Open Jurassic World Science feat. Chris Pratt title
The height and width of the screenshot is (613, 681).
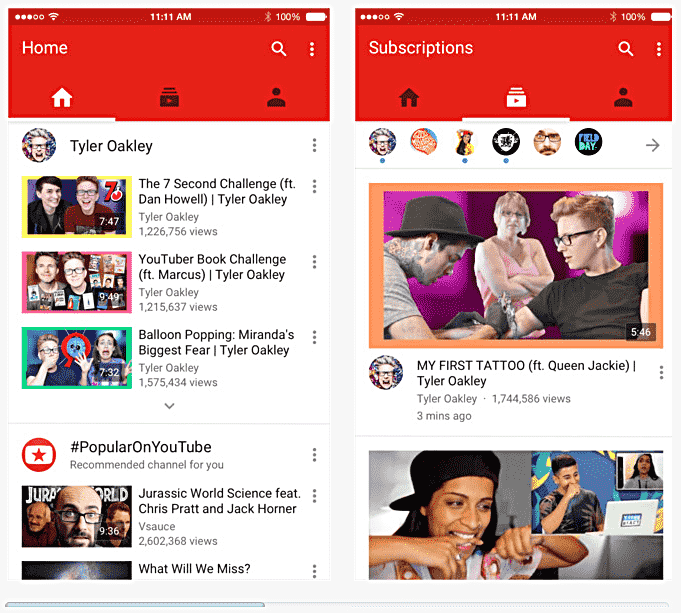pos(220,501)
